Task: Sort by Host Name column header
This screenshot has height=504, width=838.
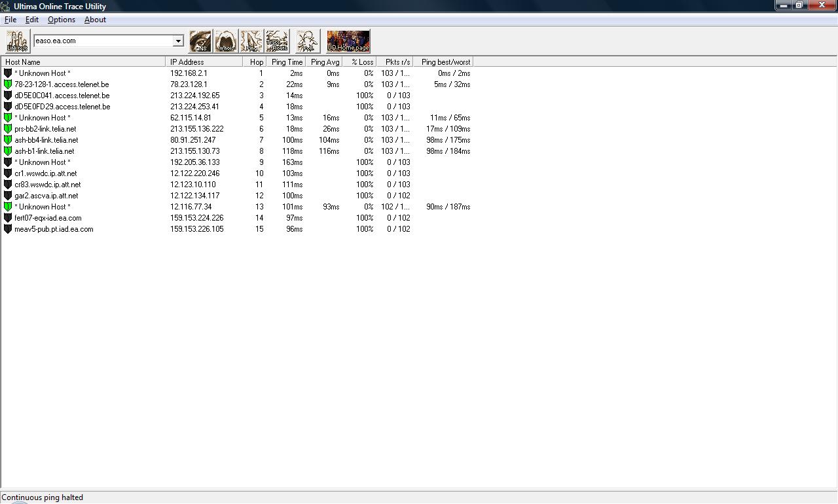Action: pos(83,62)
